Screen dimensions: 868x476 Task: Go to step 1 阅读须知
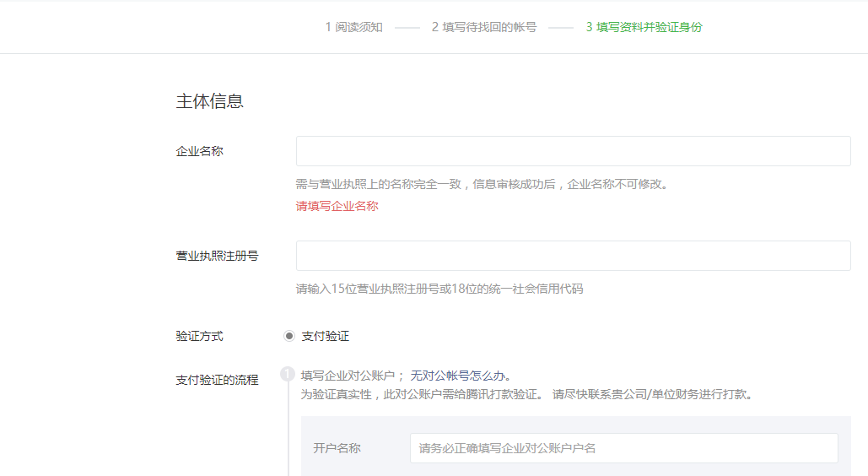[x=353, y=27]
